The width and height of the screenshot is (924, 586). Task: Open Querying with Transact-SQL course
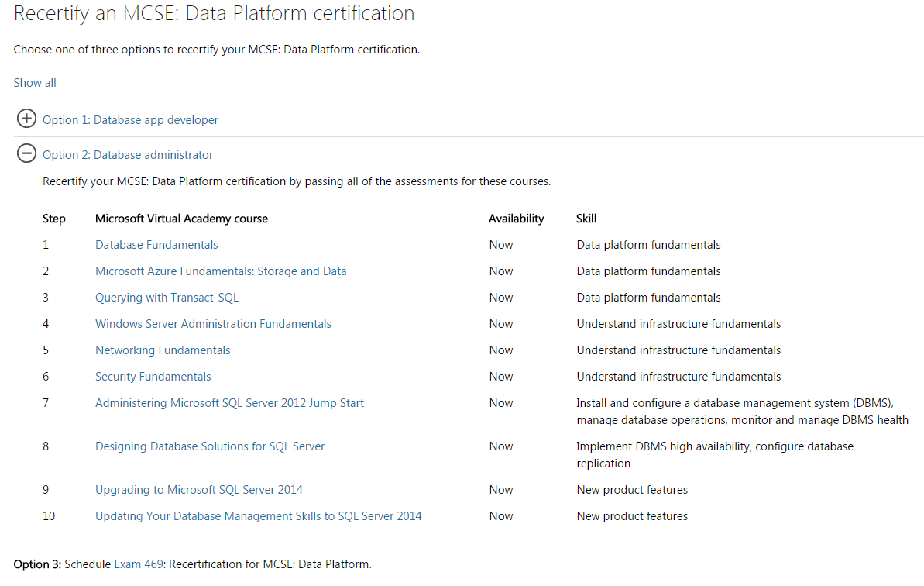point(167,298)
